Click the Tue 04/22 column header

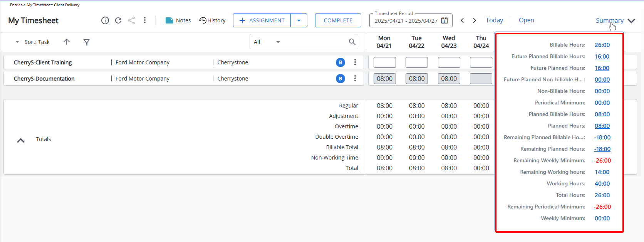416,42
